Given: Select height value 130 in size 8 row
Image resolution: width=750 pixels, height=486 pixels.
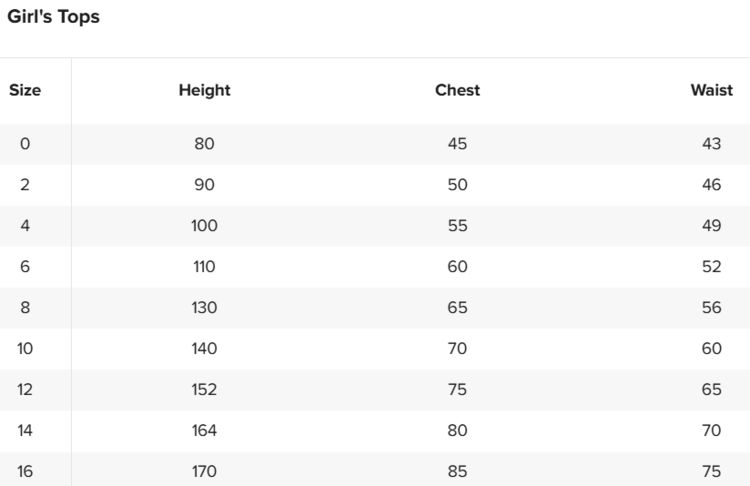Looking at the screenshot, I should pyautogui.click(x=204, y=308).
